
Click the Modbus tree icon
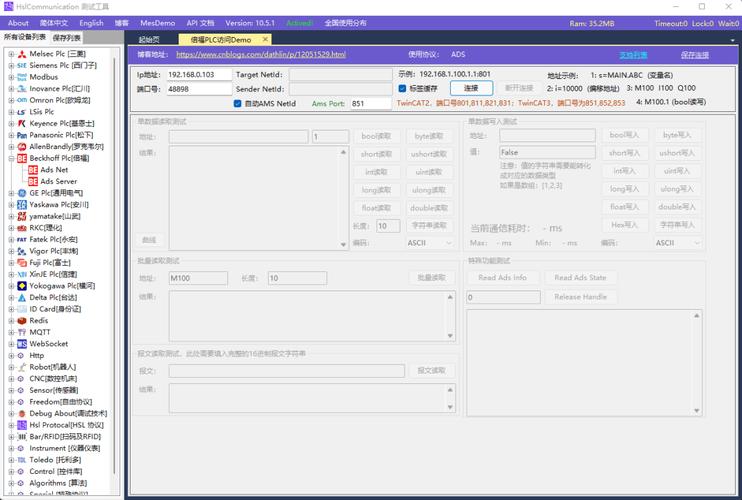pyautogui.click(x=22, y=77)
